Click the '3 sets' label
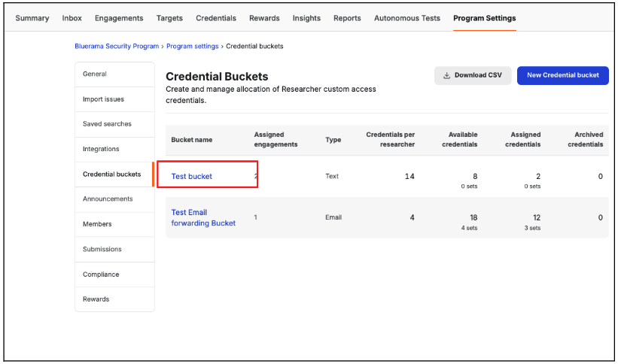Screen dimensions: 618x364 [x=532, y=228]
